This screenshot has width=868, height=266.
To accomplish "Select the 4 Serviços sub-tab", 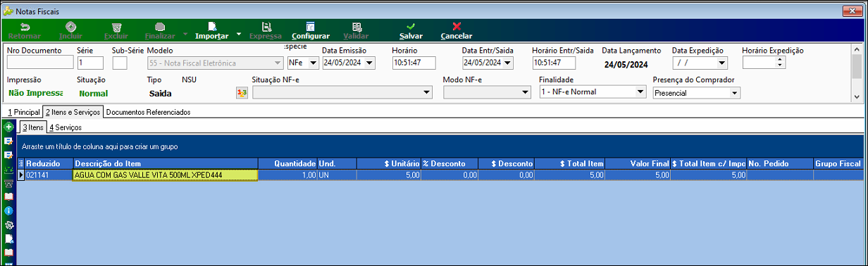I will (x=66, y=127).
